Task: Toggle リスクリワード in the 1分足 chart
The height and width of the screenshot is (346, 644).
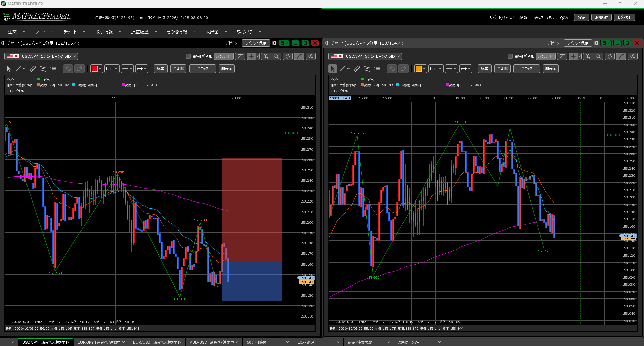Action: (x=223, y=56)
